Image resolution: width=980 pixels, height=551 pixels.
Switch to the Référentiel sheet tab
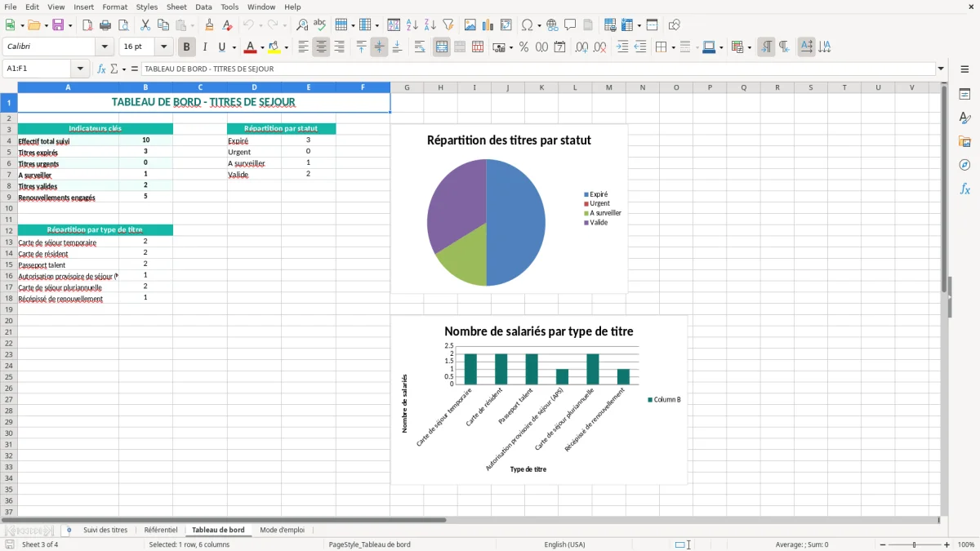click(x=161, y=530)
